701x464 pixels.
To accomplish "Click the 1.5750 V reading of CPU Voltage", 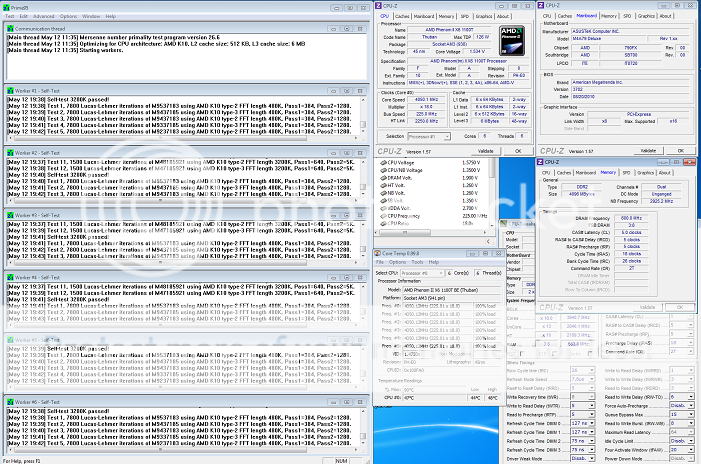I will click(471, 163).
